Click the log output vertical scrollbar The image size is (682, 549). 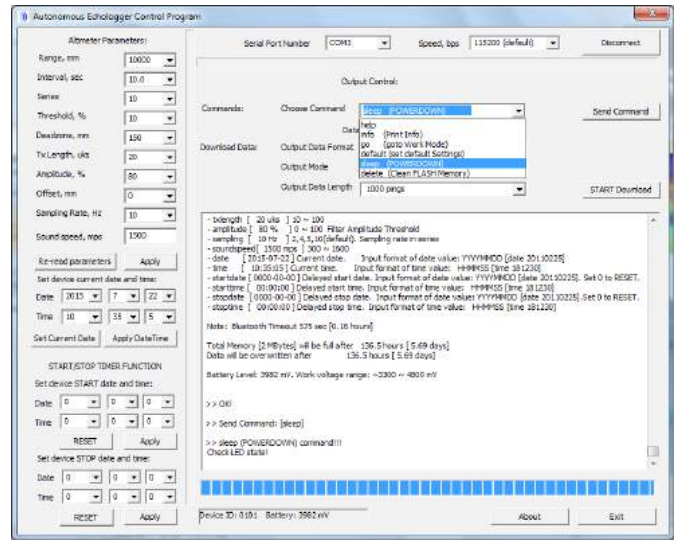(x=653, y=340)
